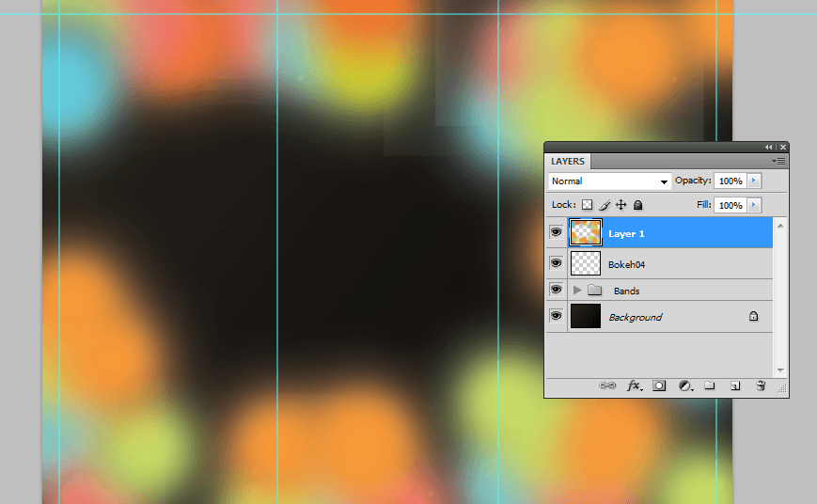Create a new layer
The image size is (817, 504).
[x=736, y=386]
